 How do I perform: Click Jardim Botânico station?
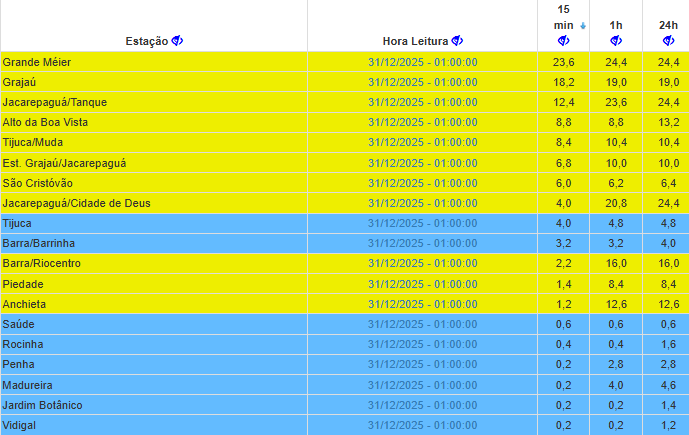[x=42, y=405]
